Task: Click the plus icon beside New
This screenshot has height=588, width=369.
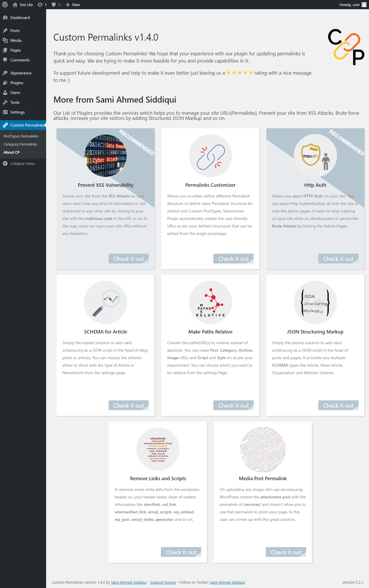Action: click(68, 5)
